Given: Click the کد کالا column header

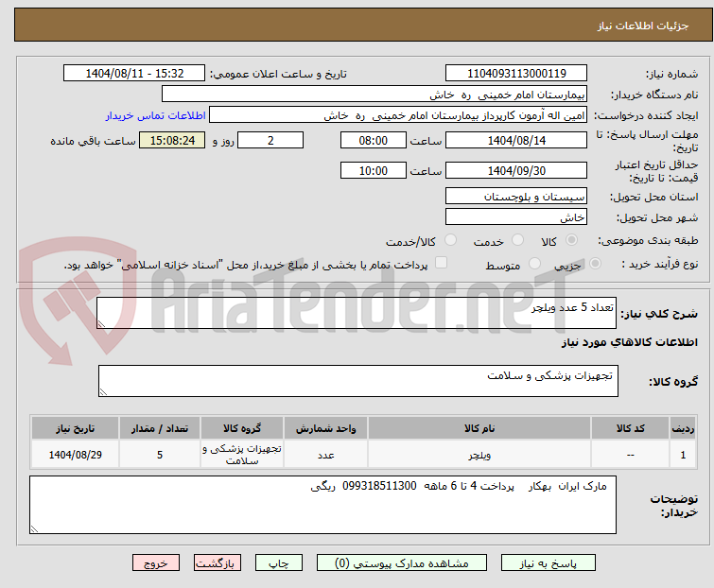Looking at the screenshot, I should [x=630, y=428].
